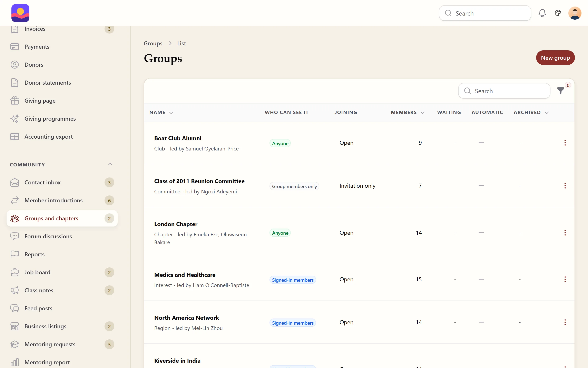Open Invoices in the sidebar

click(x=62, y=29)
